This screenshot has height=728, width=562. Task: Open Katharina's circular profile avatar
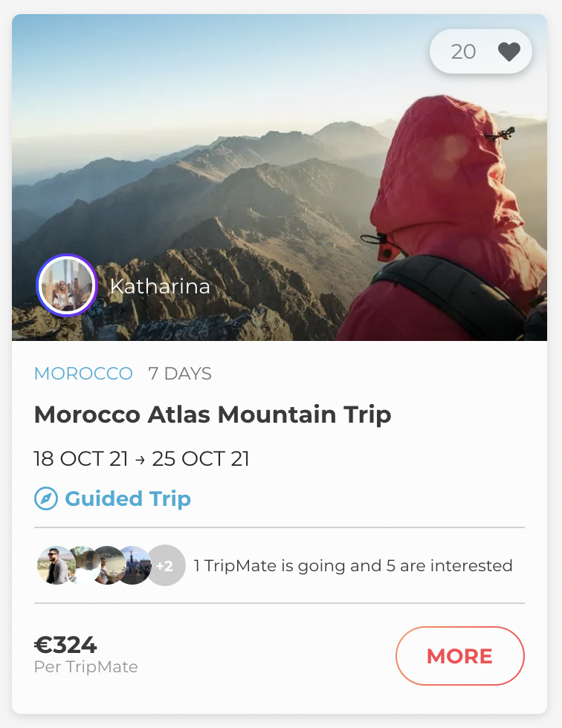pos(66,285)
